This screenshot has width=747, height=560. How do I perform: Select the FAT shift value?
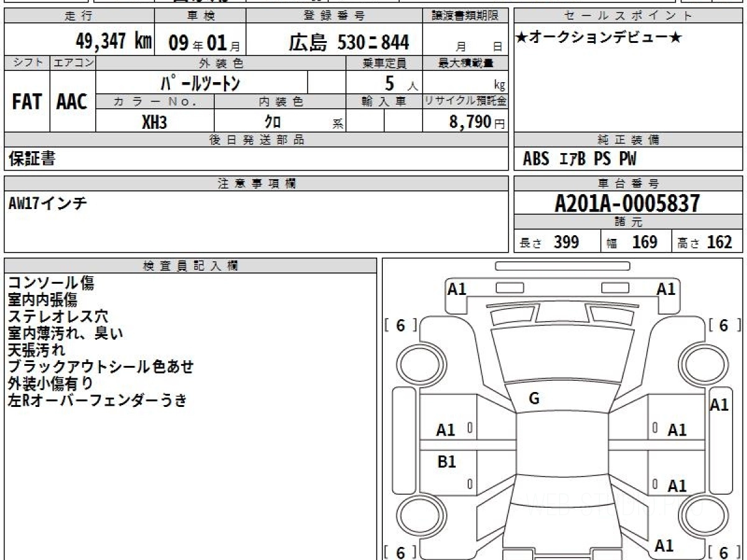(27, 101)
